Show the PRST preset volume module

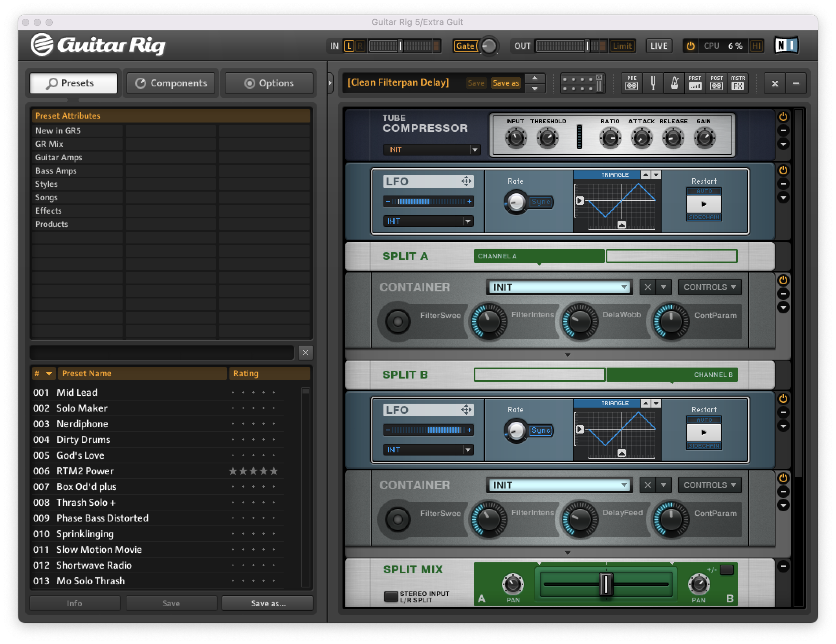[695, 83]
